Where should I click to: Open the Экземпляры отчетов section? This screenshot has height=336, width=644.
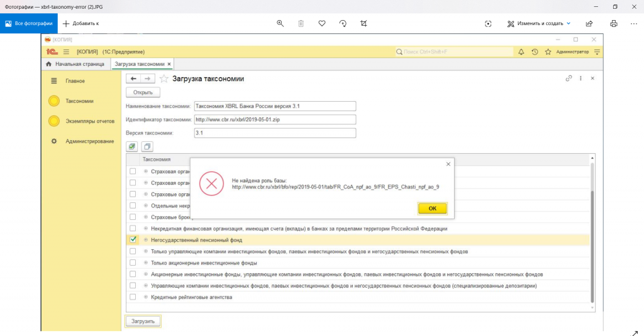click(x=89, y=121)
